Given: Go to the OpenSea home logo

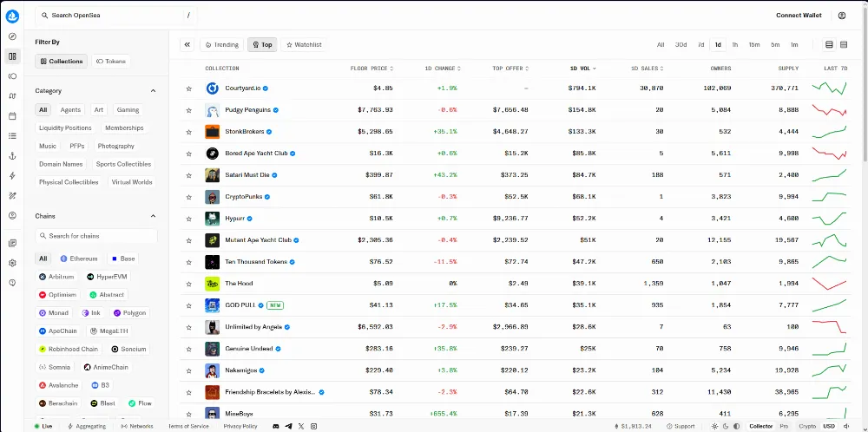Looking at the screenshot, I should point(12,16).
